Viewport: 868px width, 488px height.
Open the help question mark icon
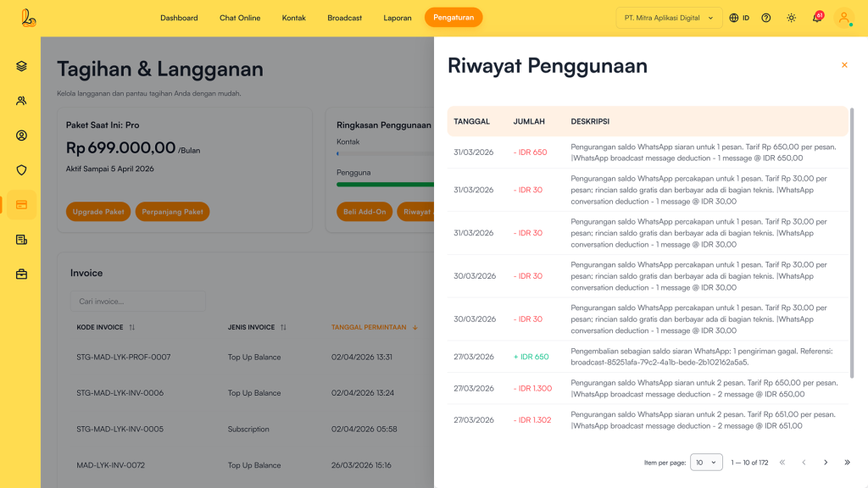[766, 18]
